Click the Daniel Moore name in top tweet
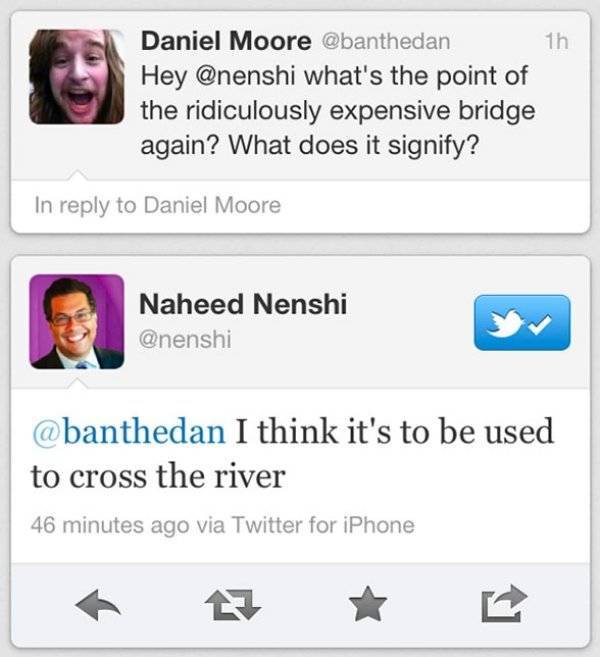 [x=226, y=41]
